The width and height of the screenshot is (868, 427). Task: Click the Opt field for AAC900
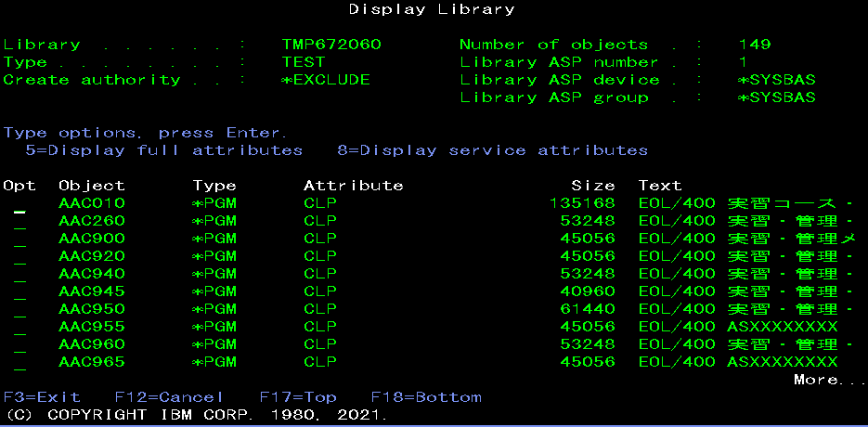19,239
